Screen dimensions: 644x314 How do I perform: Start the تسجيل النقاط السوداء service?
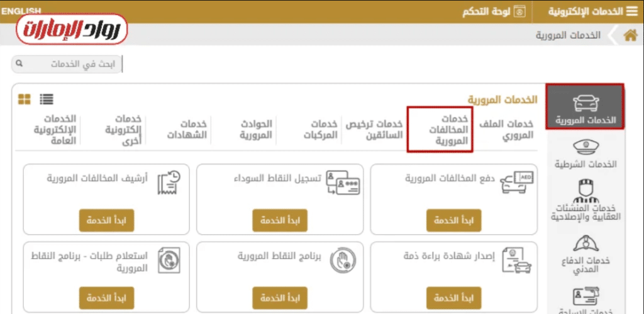click(280, 220)
